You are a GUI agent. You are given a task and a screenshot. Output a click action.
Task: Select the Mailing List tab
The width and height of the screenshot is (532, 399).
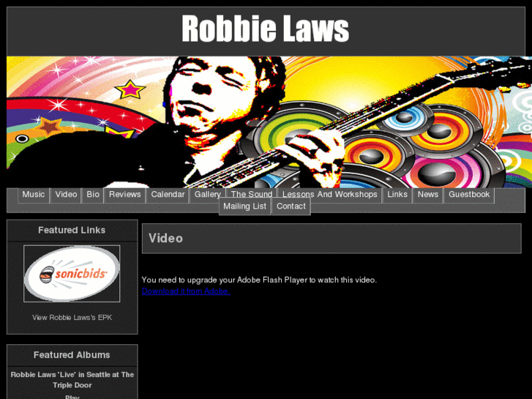[x=244, y=206]
